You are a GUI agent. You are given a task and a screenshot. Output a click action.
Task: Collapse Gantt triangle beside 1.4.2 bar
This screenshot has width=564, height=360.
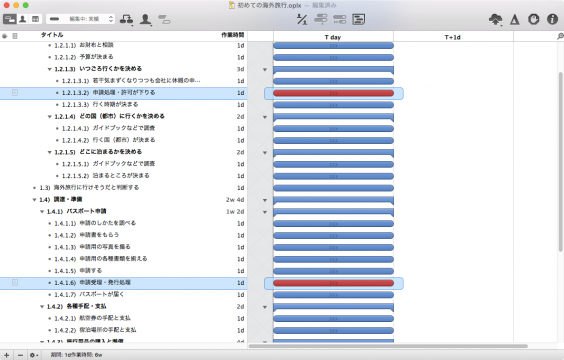click(x=265, y=307)
